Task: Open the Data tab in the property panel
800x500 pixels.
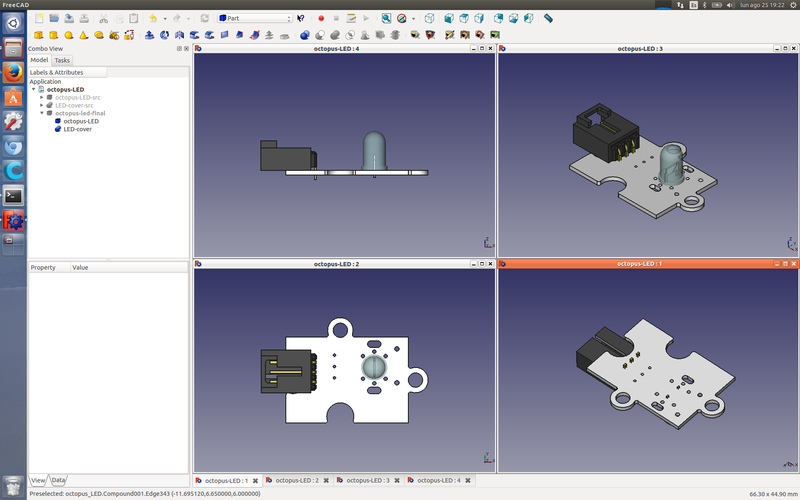Action: tap(59, 480)
